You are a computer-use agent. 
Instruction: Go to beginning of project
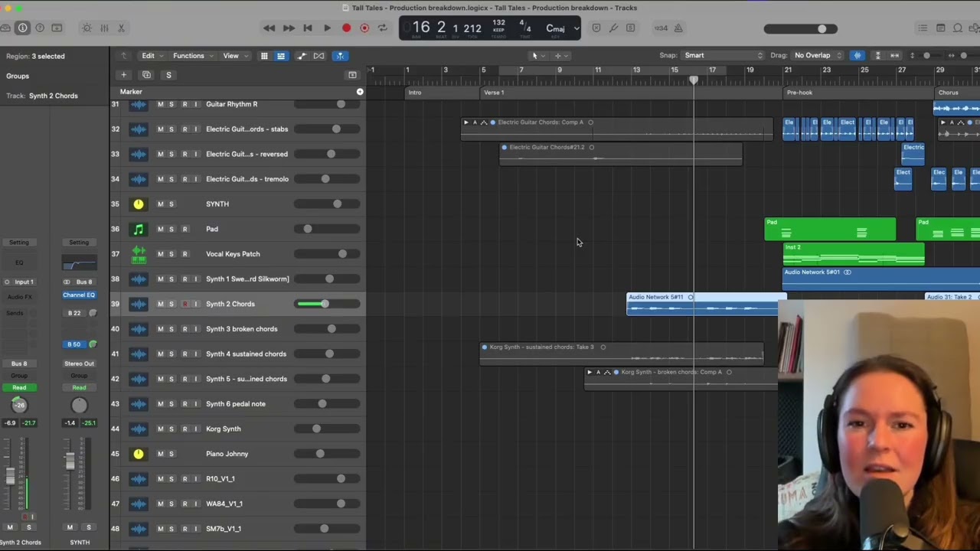coord(308,28)
